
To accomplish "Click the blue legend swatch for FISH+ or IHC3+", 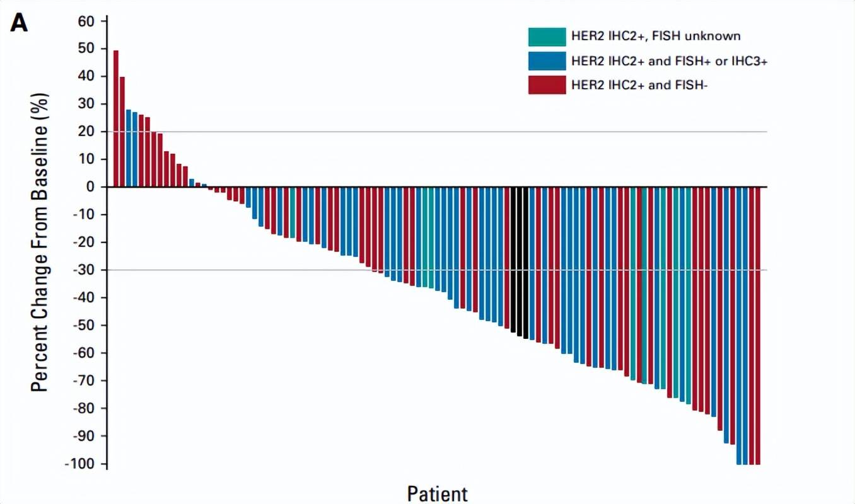I will click(x=547, y=60).
